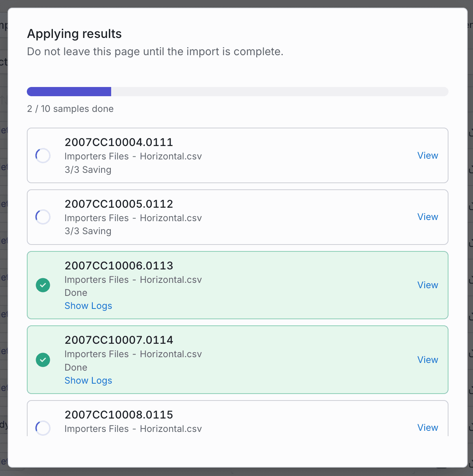473x476 pixels.
Task: Click file name under 2007CC10004.0111
Action: 133,156
